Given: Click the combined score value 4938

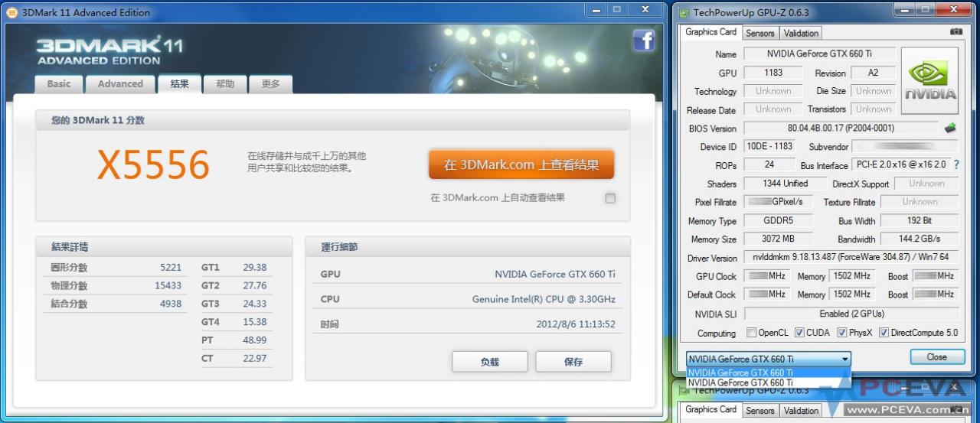Looking at the screenshot, I should coord(171,304).
